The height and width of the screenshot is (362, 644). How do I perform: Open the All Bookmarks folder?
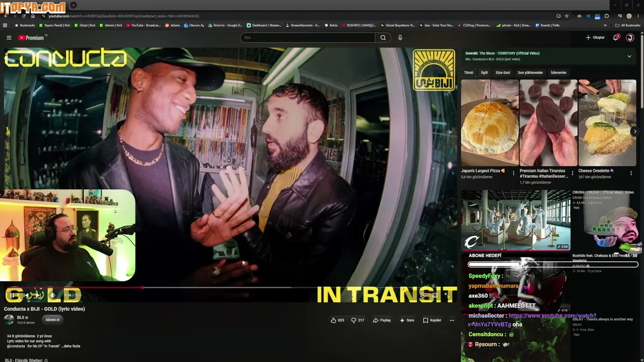tap(628, 25)
